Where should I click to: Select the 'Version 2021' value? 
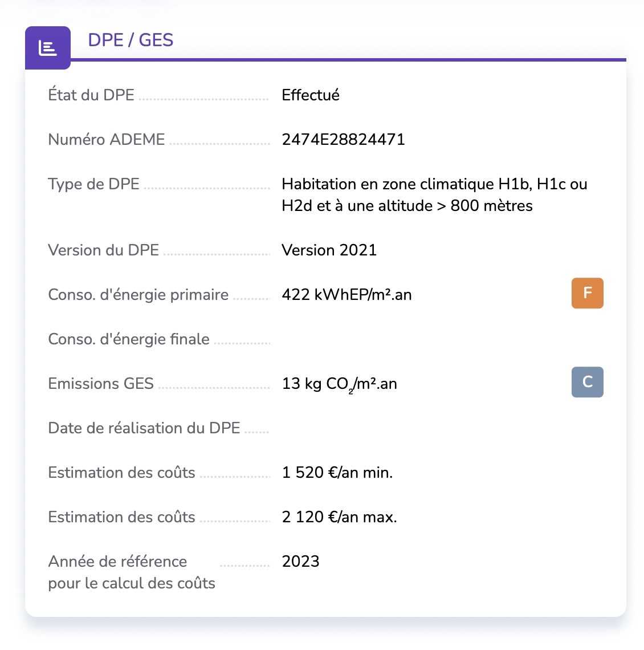click(329, 250)
